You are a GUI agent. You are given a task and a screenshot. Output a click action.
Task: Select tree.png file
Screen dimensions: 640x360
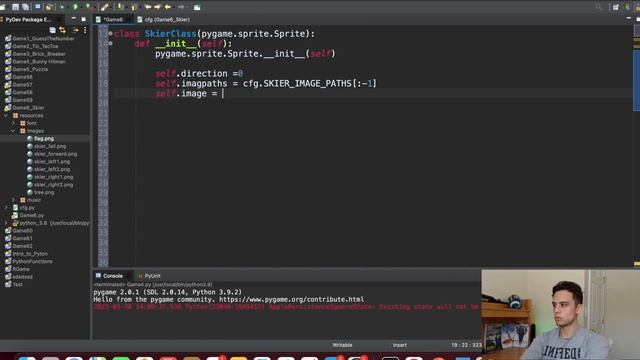coord(44,192)
